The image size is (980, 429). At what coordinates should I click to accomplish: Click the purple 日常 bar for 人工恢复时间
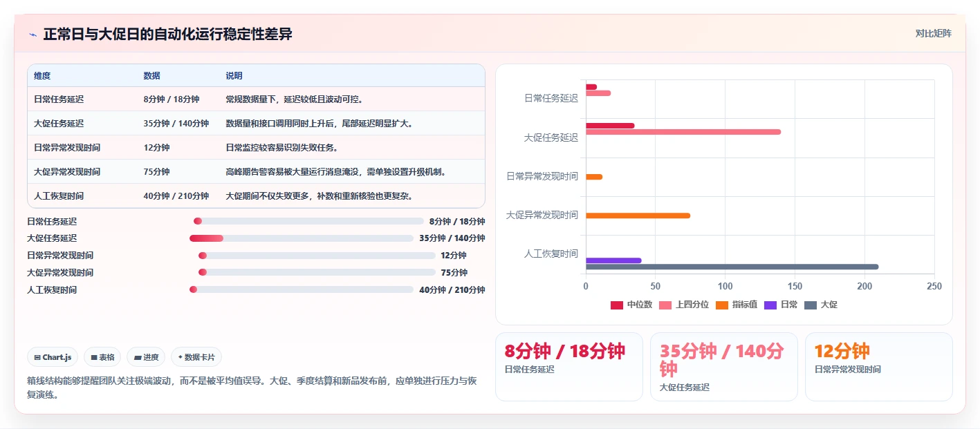(x=613, y=260)
